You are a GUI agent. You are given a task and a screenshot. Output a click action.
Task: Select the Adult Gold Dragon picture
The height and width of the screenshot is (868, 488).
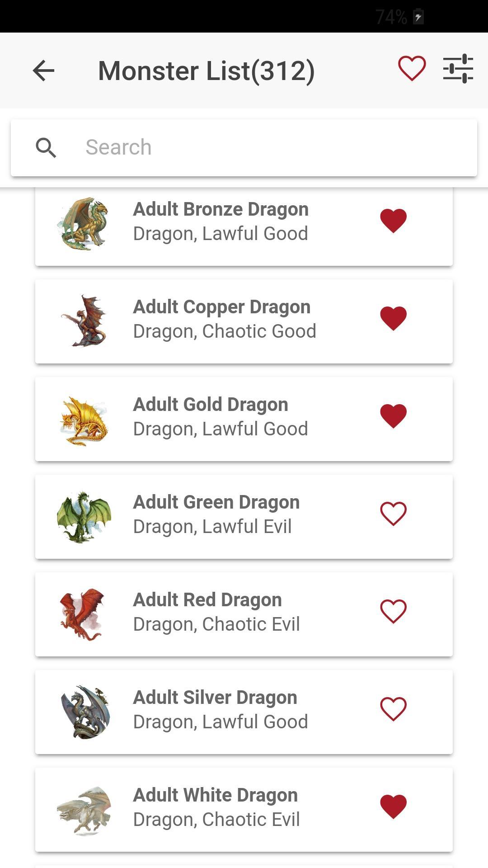[x=84, y=420]
